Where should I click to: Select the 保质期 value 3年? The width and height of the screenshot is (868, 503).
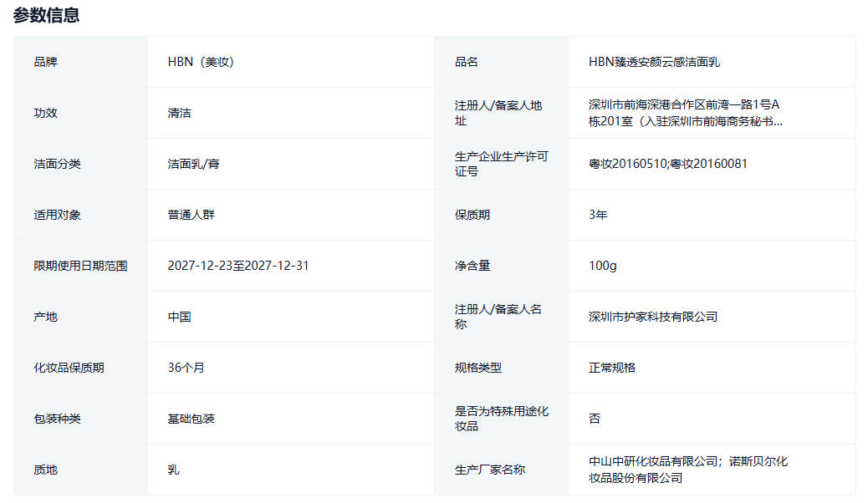(598, 215)
